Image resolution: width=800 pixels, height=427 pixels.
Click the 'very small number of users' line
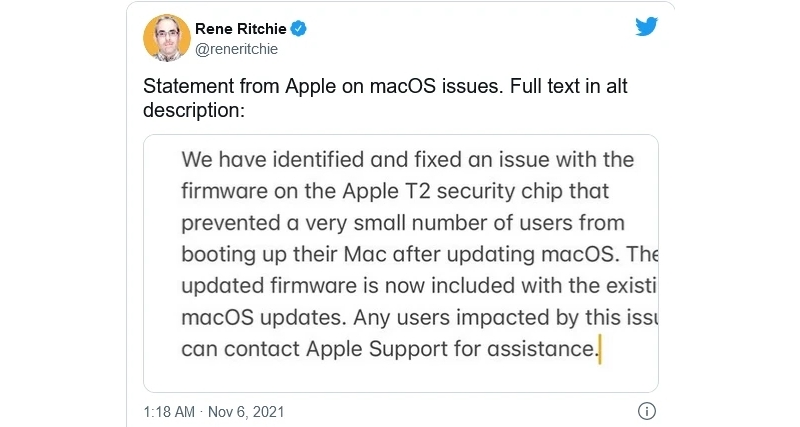point(403,223)
